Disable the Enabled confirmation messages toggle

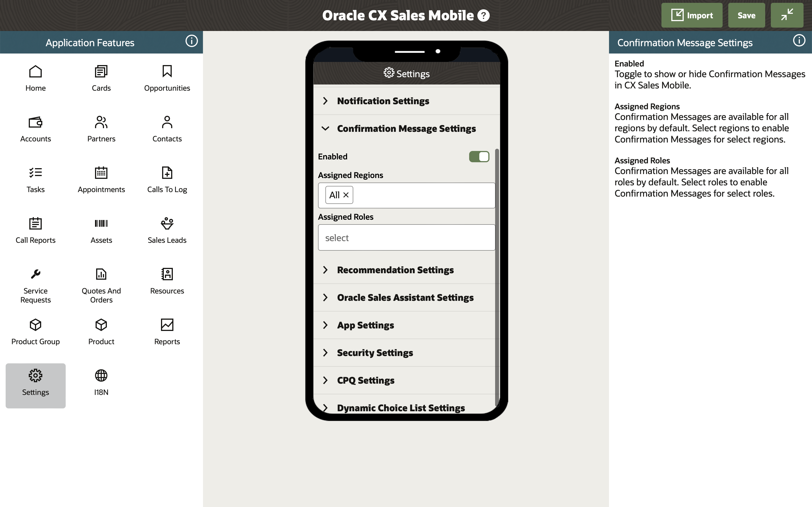point(479,157)
